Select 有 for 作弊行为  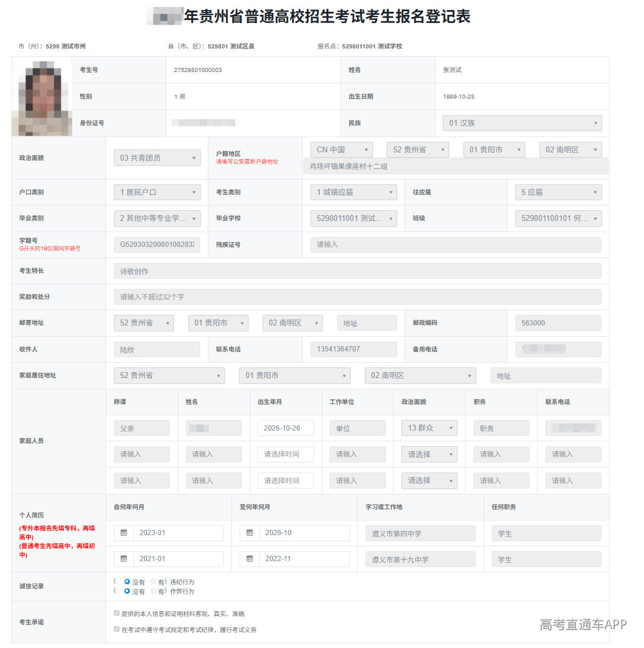click(153, 591)
